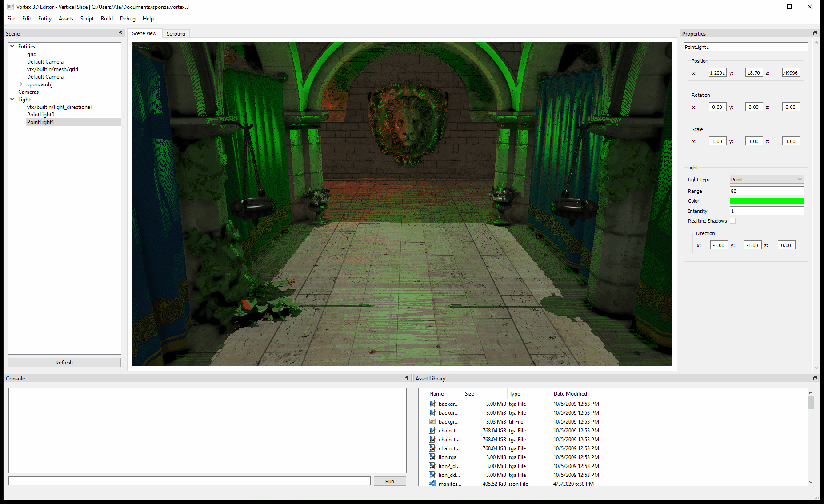The width and height of the screenshot is (824, 504).
Task: Click the Refresh button in Scene panel
Action: coord(64,363)
